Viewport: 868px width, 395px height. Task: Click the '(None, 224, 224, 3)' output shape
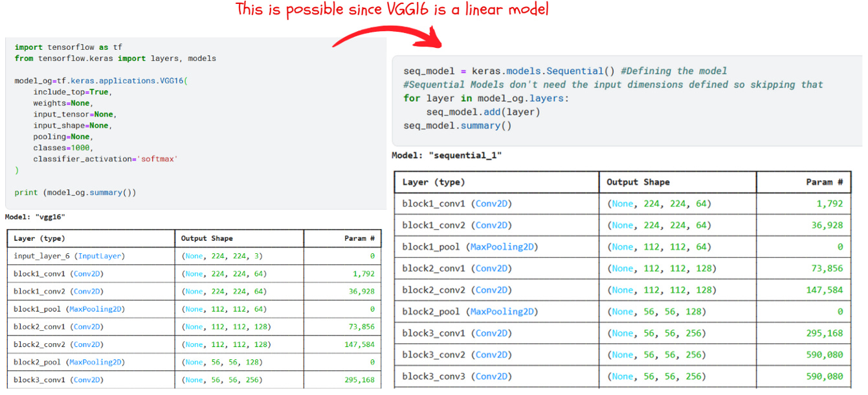click(x=222, y=256)
